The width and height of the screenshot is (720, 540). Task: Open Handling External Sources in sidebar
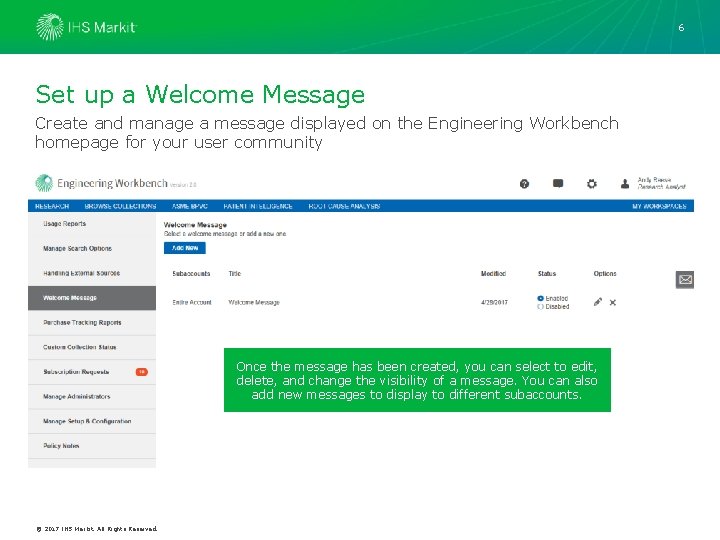click(92, 273)
